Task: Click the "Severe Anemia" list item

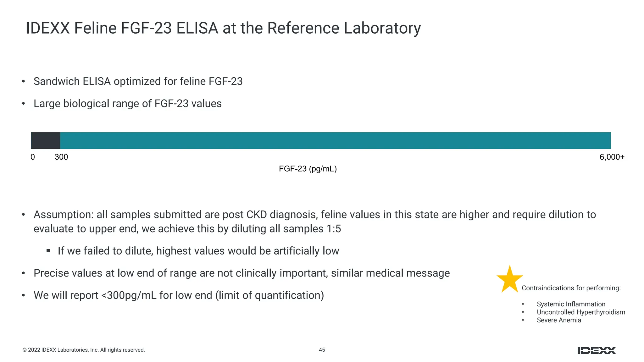Action: tap(559, 320)
